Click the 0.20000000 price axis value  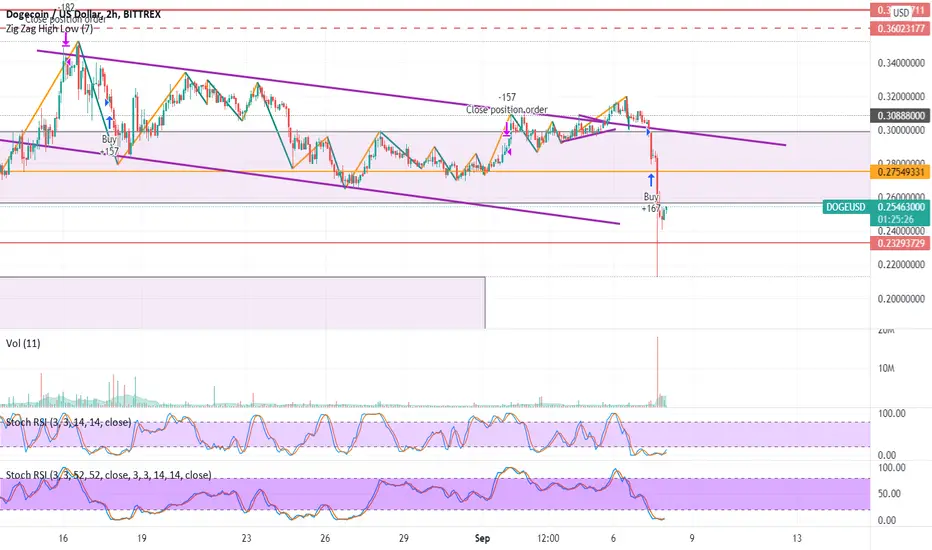pyautogui.click(x=901, y=298)
